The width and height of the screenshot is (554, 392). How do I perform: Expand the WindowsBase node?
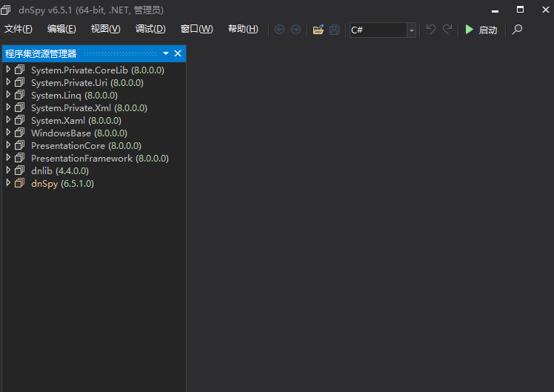click(8, 132)
